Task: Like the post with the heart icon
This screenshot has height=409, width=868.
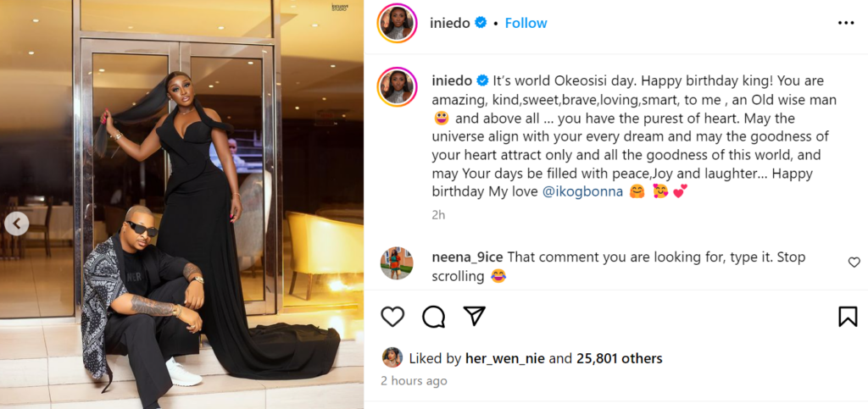Action: (x=392, y=317)
